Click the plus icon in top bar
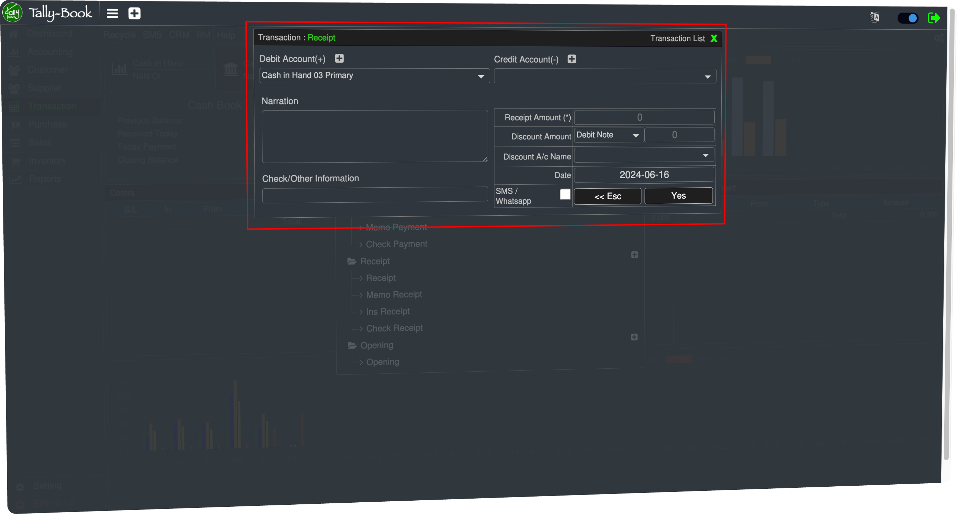 [x=134, y=14]
